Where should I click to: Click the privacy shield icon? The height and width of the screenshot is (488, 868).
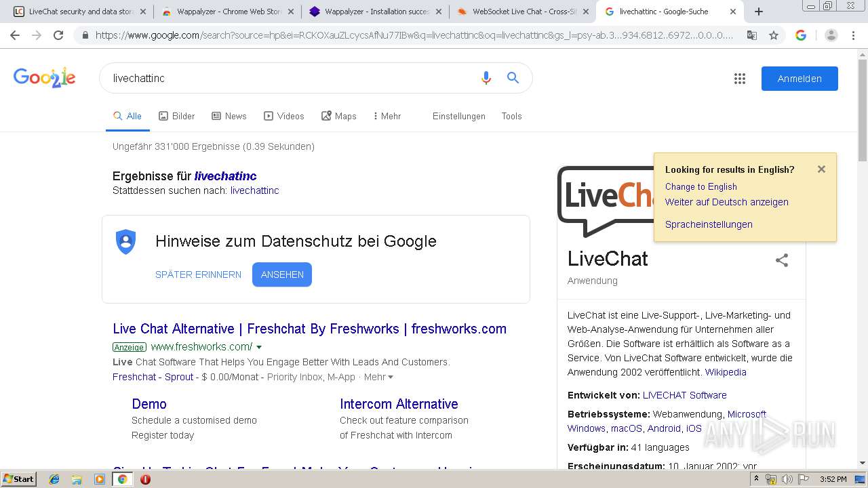(x=126, y=242)
